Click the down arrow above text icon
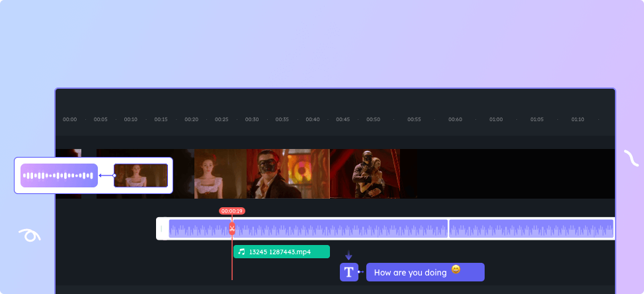644x294 pixels. (x=348, y=255)
